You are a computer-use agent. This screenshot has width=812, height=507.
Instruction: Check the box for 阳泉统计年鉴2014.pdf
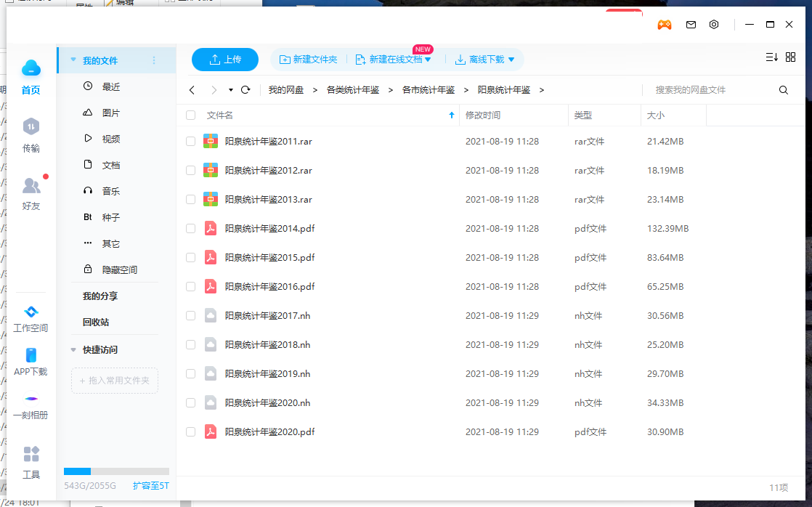coord(190,228)
